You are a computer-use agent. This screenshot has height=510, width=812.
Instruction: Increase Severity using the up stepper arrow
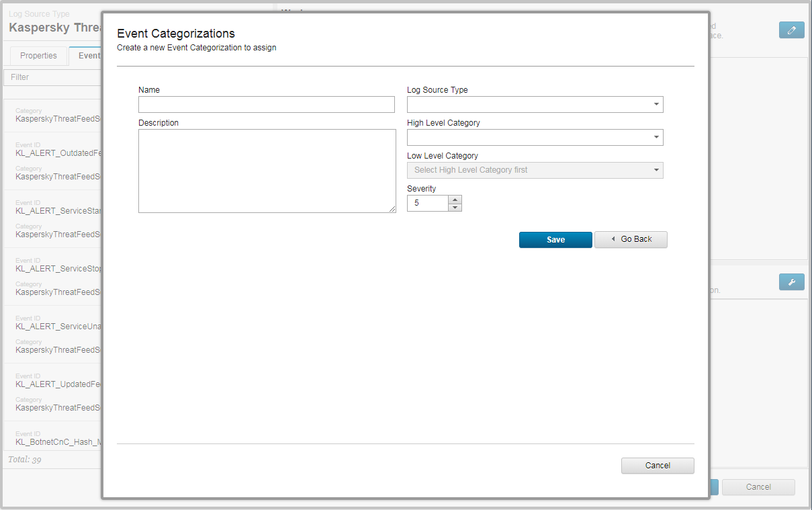pos(455,198)
